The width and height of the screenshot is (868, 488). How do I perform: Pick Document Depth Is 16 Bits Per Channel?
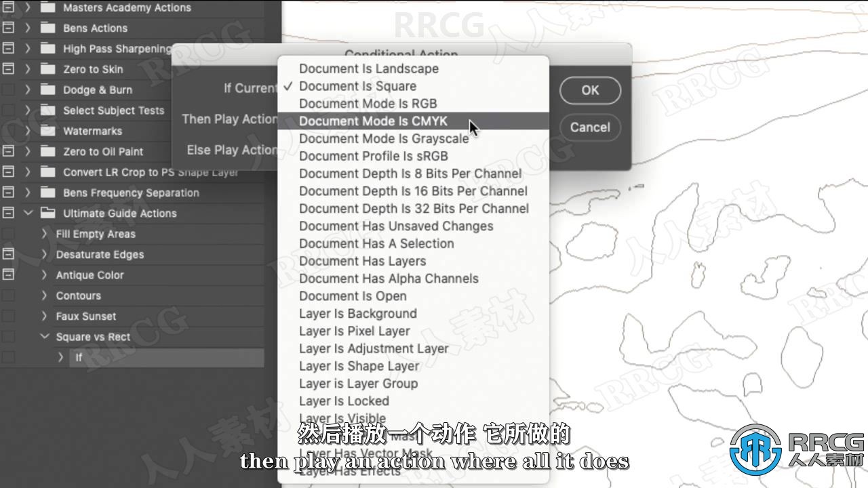[x=413, y=191]
